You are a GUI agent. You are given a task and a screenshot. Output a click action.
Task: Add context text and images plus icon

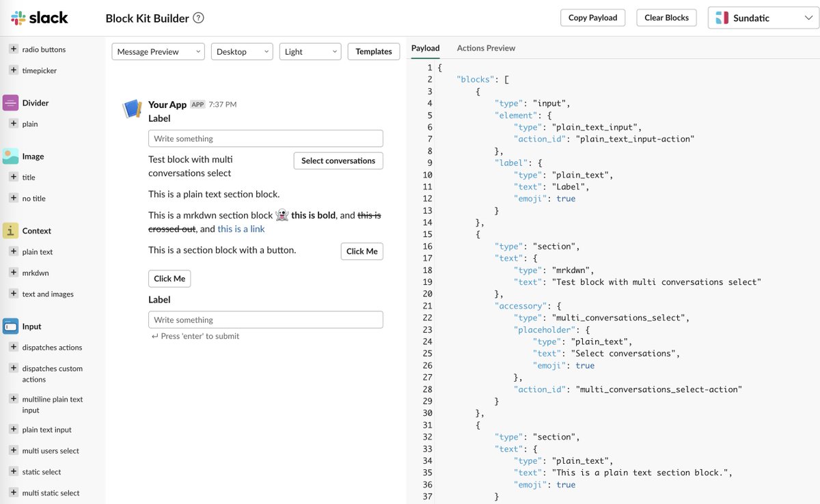tap(13, 294)
